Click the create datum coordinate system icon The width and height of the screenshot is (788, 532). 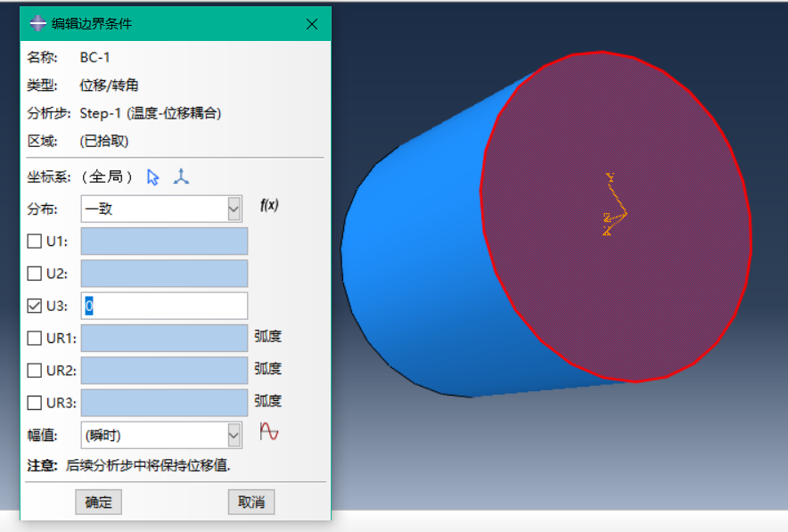[181, 177]
